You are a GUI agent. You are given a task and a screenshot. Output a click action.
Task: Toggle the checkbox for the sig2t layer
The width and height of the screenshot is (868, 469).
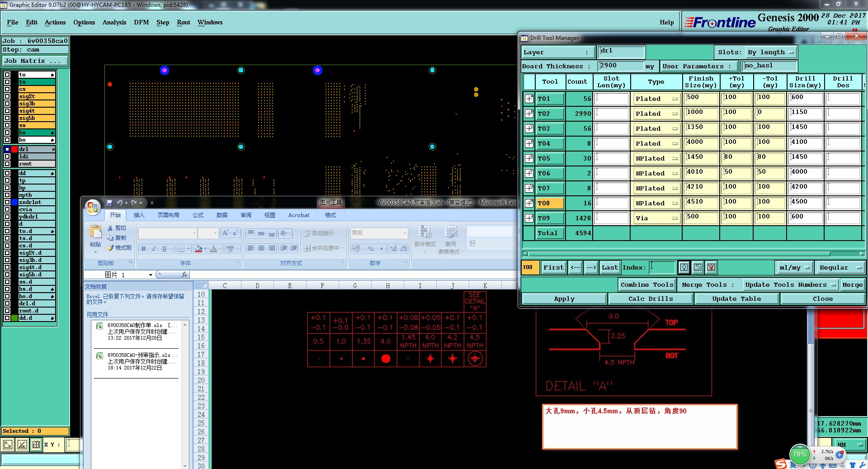point(7,96)
